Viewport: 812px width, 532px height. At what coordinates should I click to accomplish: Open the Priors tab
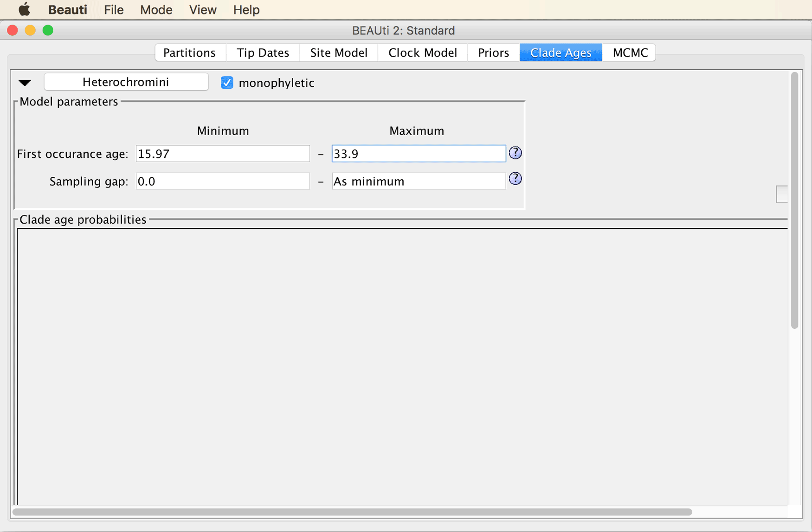493,52
